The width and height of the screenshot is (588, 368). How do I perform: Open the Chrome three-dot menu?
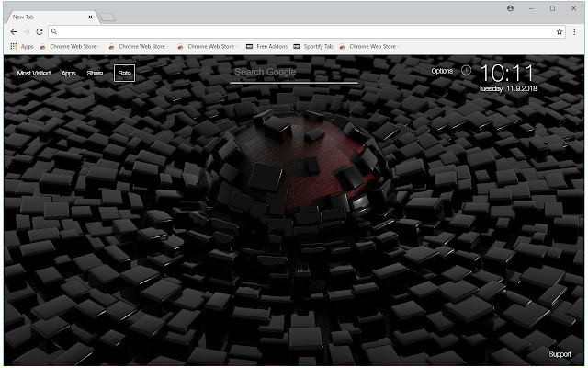(x=574, y=32)
